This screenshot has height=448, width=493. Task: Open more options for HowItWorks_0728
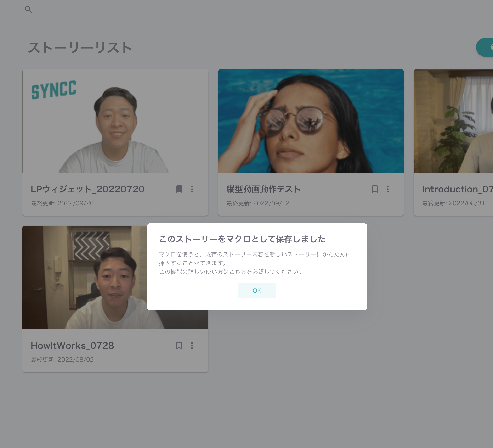[x=192, y=346]
